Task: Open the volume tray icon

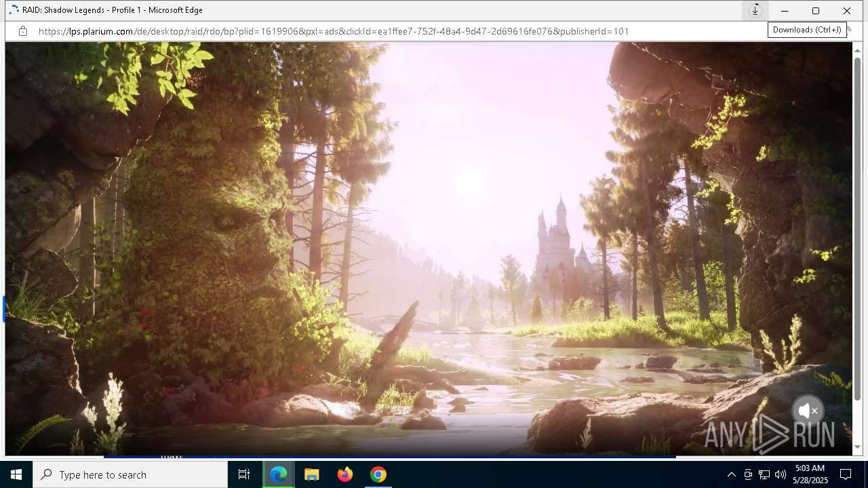Action: pyautogui.click(x=781, y=474)
